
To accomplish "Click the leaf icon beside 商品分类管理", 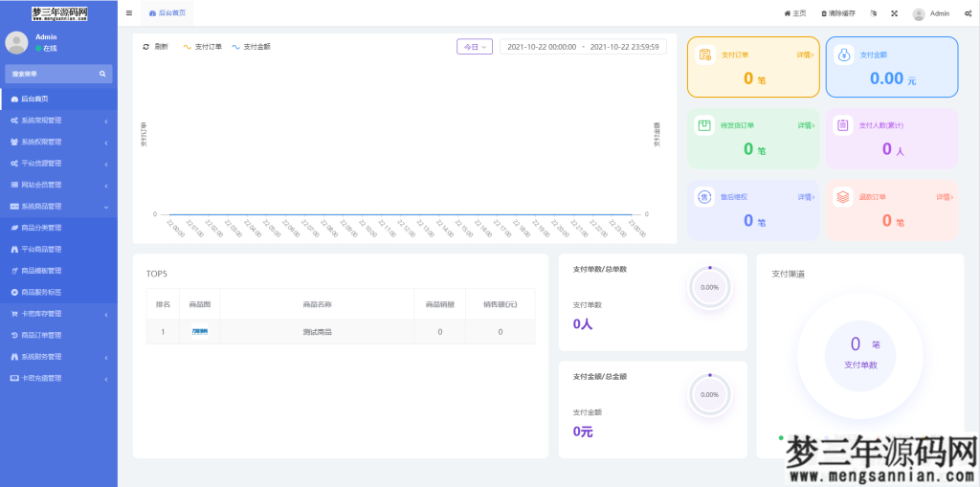I will click(14, 228).
